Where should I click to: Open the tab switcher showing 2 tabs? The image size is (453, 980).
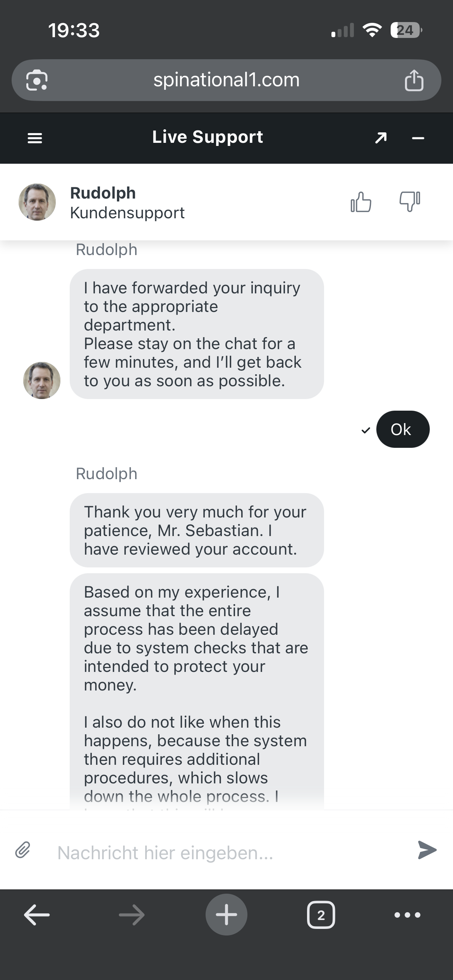point(321,915)
